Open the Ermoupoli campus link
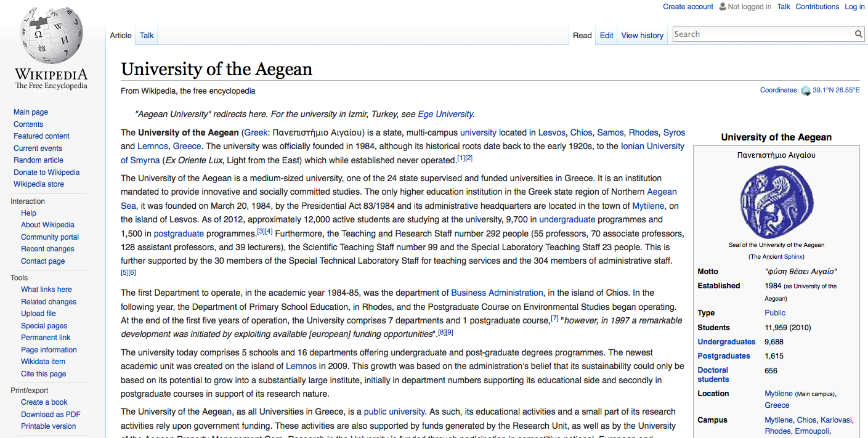The width and height of the screenshot is (868, 438). [x=812, y=431]
